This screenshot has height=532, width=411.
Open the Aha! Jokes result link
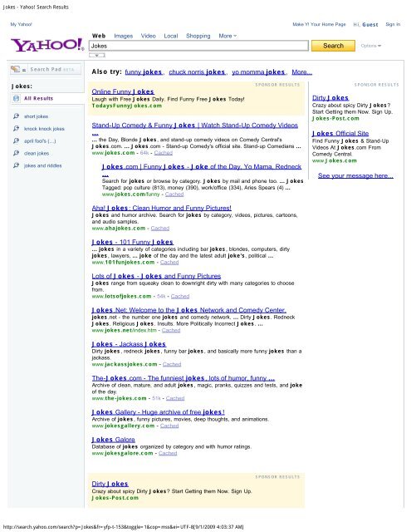coord(161,208)
